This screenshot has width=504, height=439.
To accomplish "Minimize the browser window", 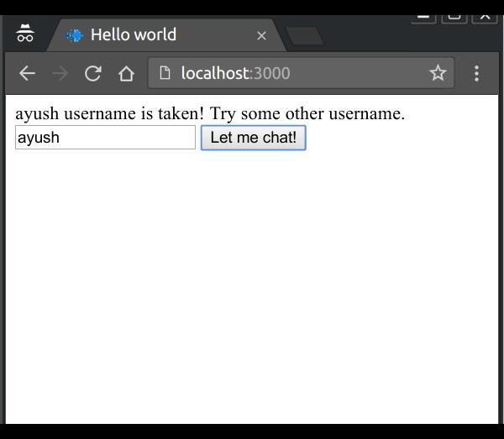I will [x=424, y=18].
